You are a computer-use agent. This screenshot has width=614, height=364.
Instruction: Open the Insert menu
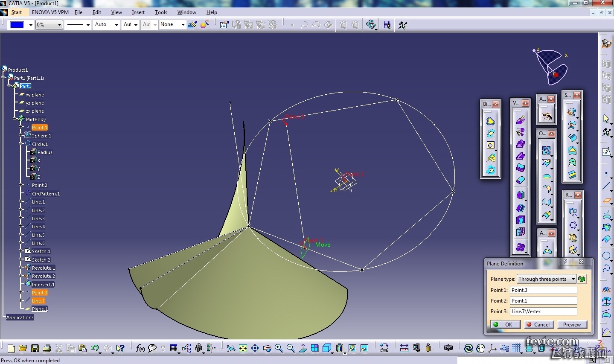click(138, 12)
